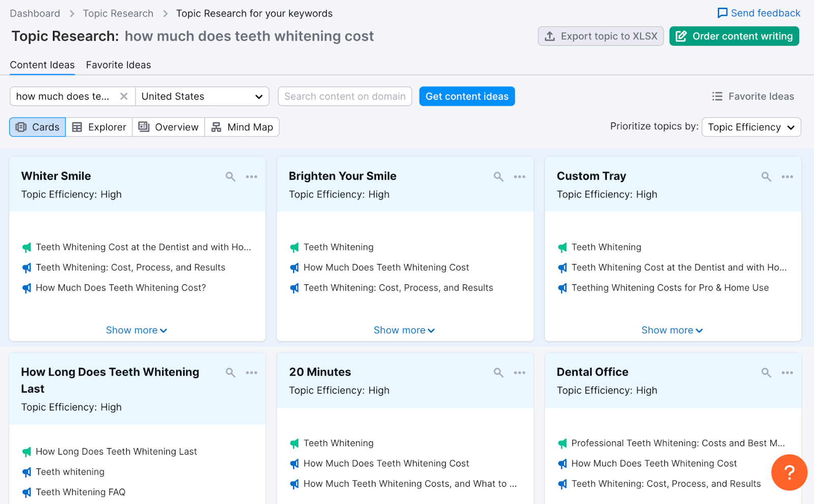Click Get content ideas button
This screenshot has height=504, width=814.
467,96
